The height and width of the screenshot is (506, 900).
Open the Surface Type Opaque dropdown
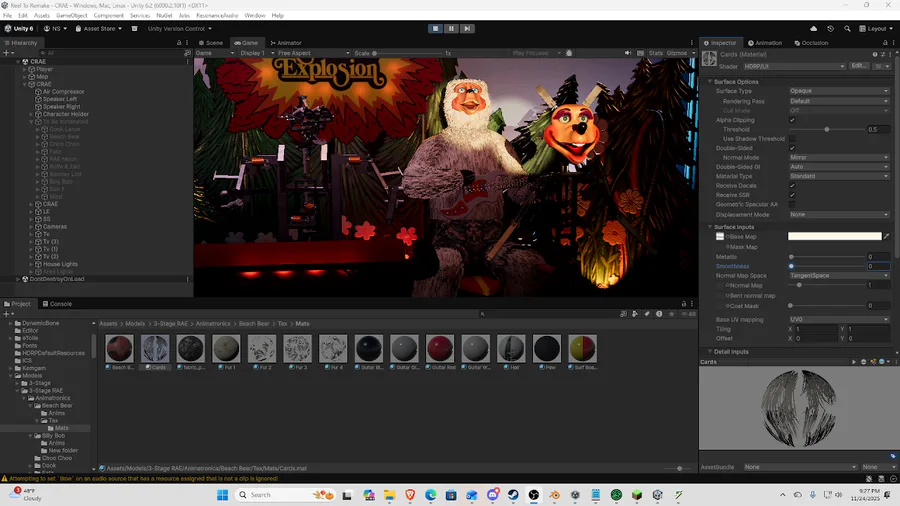(839, 91)
